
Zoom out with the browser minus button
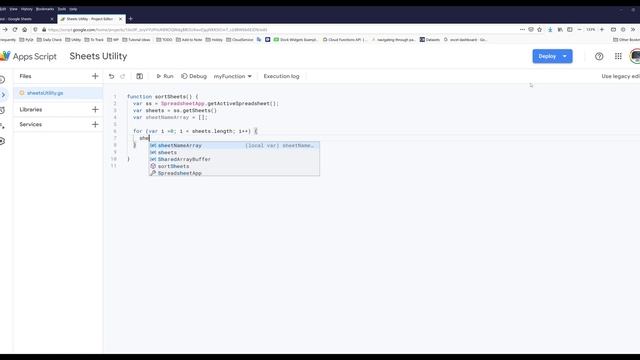pos(580,29)
